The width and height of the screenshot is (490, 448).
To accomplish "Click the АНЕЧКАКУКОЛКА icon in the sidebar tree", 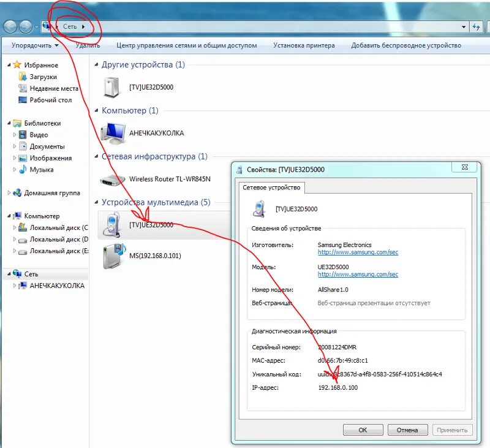I will [x=23, y=285].
